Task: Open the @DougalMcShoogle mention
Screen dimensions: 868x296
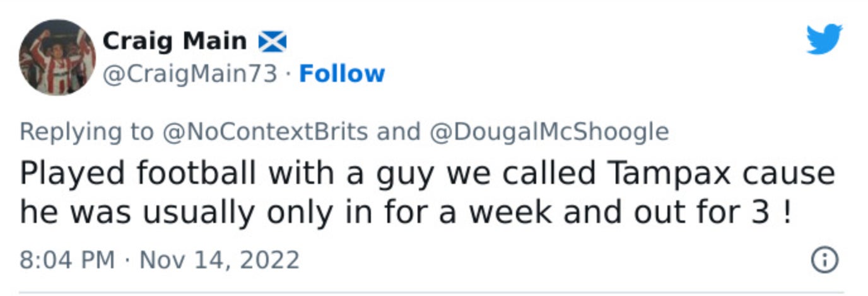Action: pyautogui.click(x=549, y=132)
